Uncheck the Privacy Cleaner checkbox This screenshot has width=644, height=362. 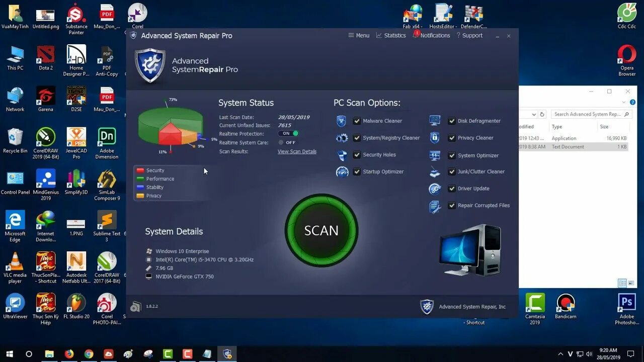coord(452,138)
